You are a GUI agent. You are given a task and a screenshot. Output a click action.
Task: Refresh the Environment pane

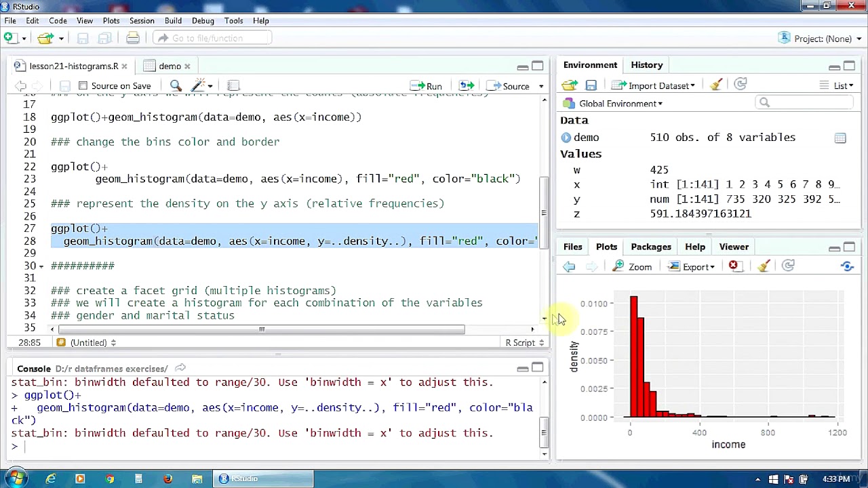click(x=741, y=84)
